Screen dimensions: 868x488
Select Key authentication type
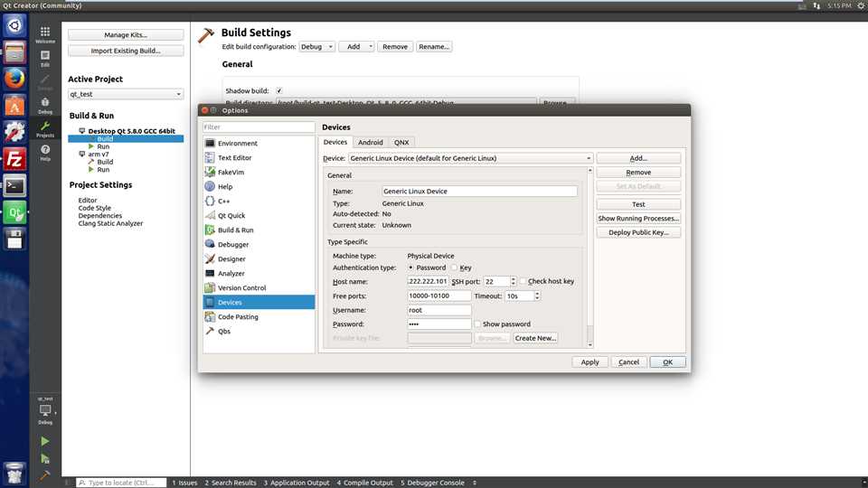(455, 267)
